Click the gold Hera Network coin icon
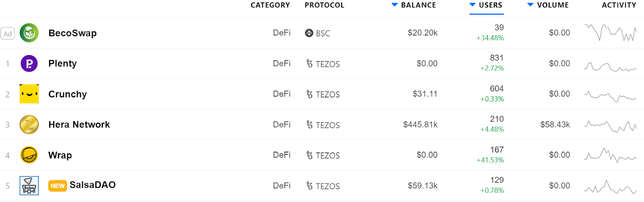Screen dimensions: 644x202 pos(29,125)
